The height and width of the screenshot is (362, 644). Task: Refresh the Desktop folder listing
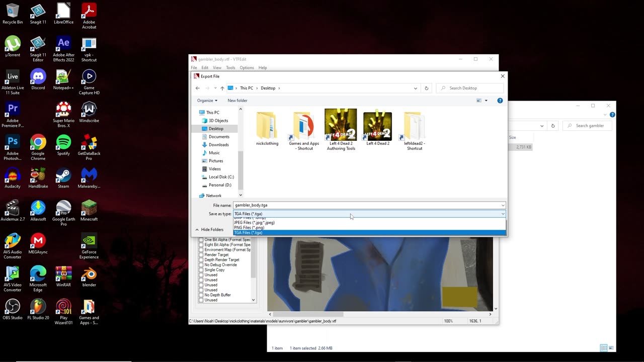point(426,88)
